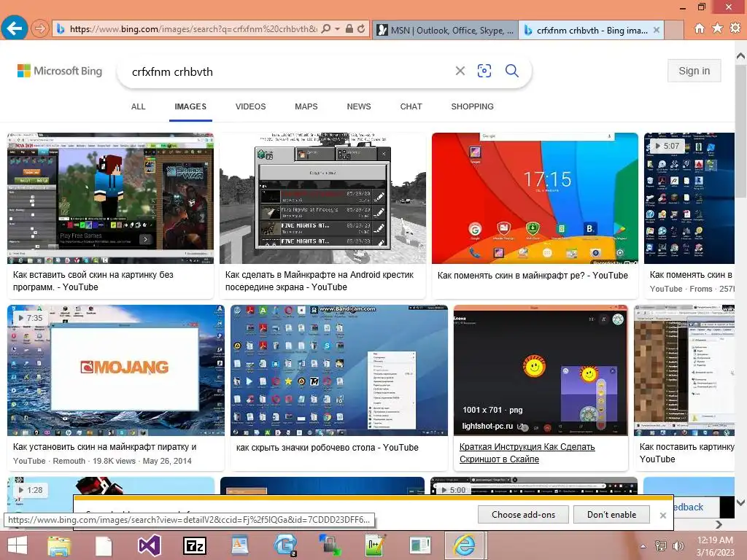Click the address bar search magnifier icon
Viewport: 747px width, 560px height.
pyautogui.click(x=326, y=29)
